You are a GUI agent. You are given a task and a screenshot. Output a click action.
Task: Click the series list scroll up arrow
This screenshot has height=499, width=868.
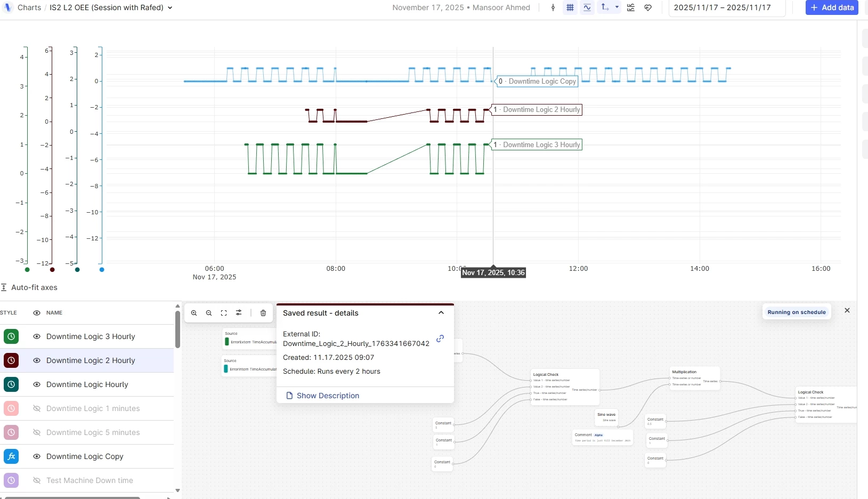tap(177, 306)
